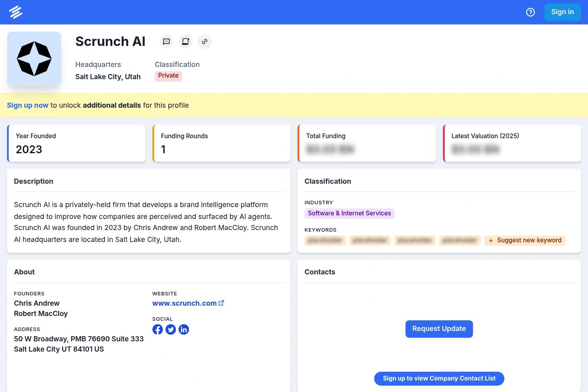Click the Salt Lake City, Utah headquarters text
The image size is (588, 392).
coord(108,77)
